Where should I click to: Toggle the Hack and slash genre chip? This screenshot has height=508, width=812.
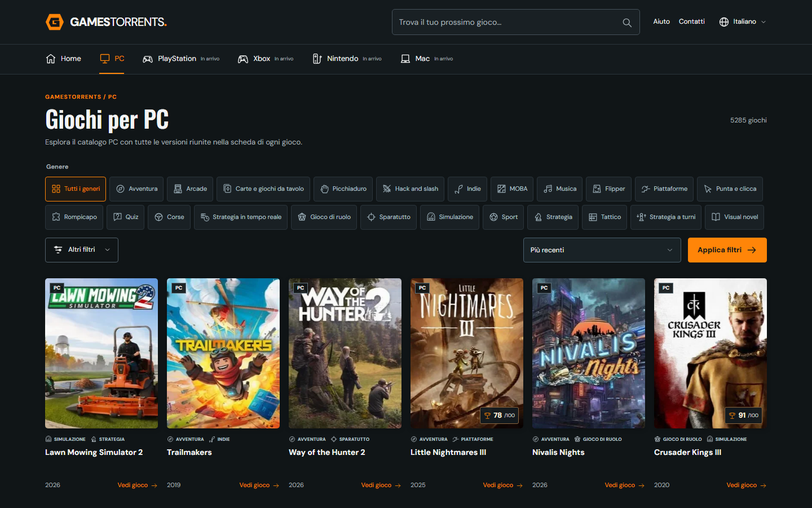click(410, 189)
